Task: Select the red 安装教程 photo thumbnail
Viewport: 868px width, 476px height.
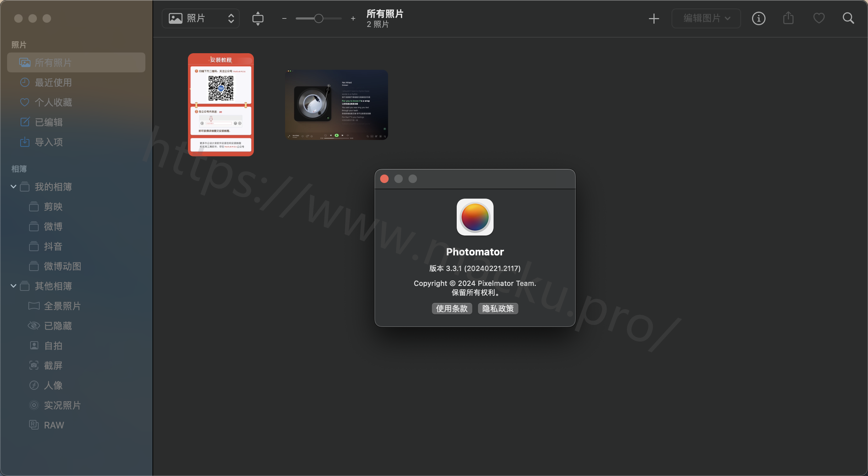Action: click(221, 105)
